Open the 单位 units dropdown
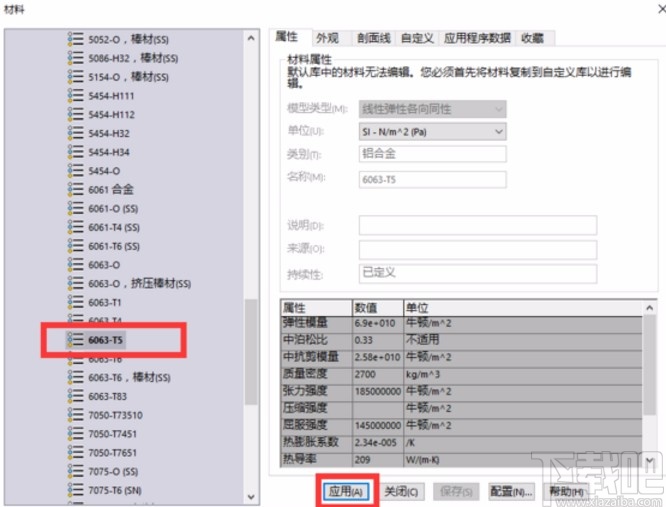The height and width of the screenshot is (507, 666). pos(432,132)
